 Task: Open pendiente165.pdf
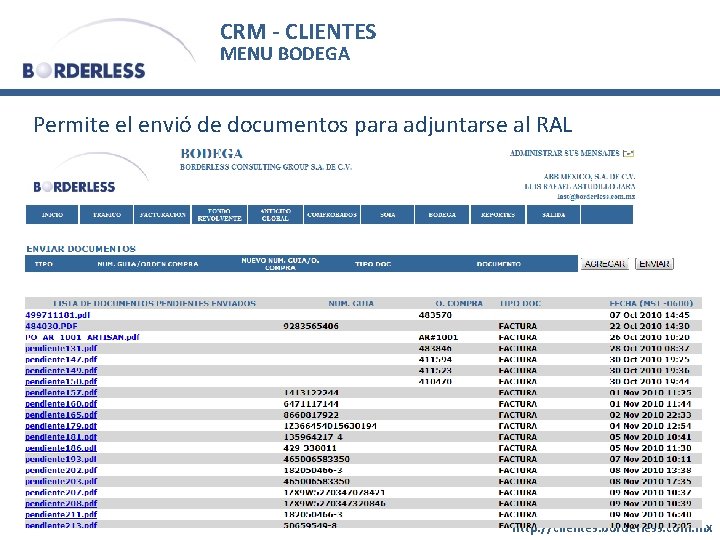[x=61, y=415]
